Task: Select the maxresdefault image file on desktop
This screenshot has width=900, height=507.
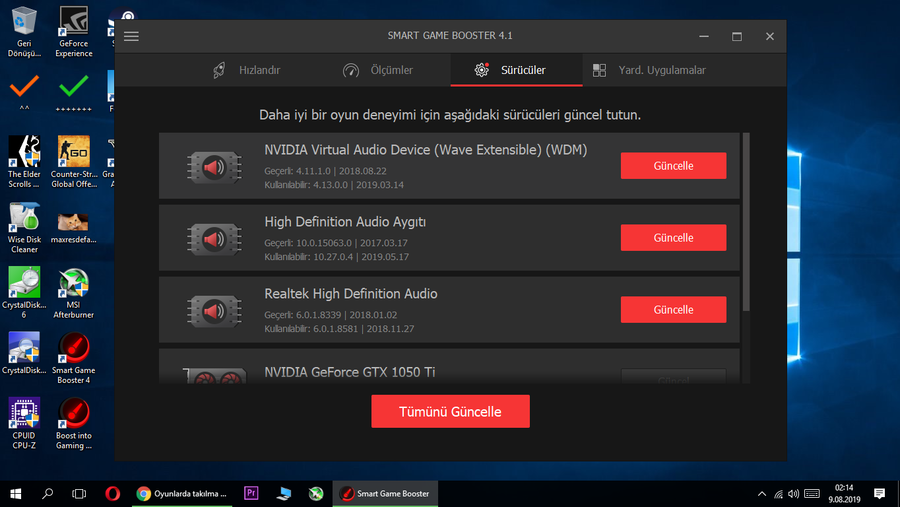Action: pyautogui.click(x=73, y=227)
